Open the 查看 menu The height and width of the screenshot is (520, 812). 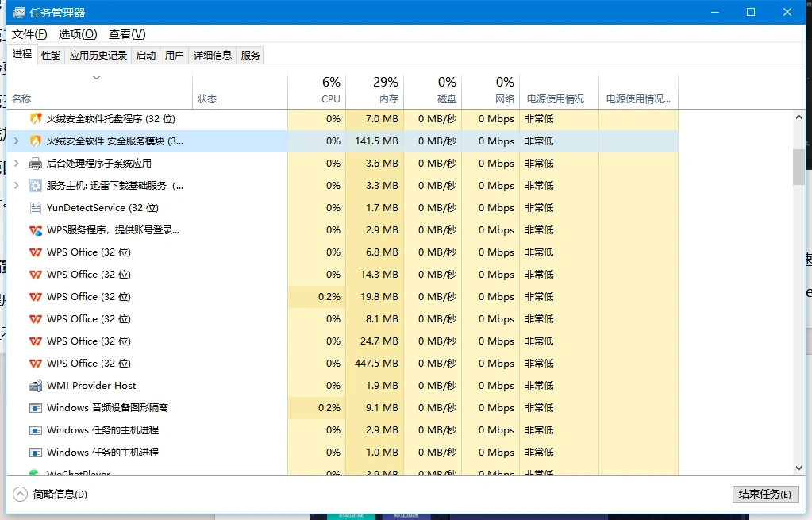click(125, 34)
